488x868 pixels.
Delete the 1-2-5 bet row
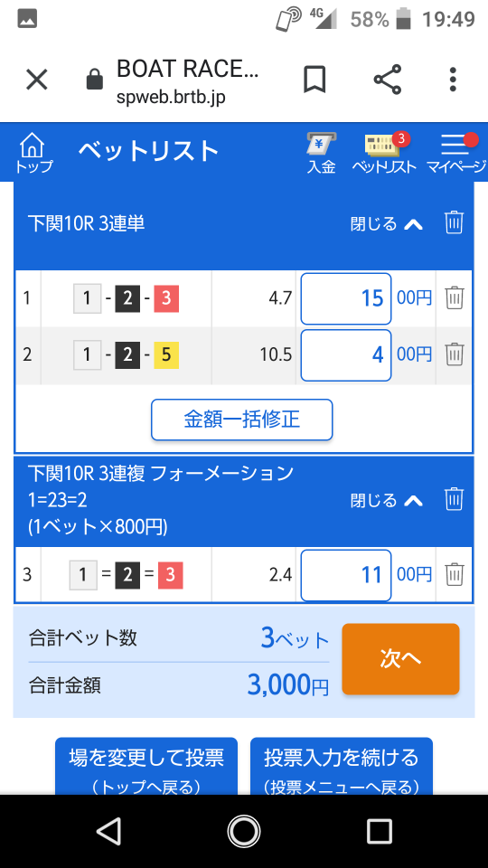tap(455, 354)
